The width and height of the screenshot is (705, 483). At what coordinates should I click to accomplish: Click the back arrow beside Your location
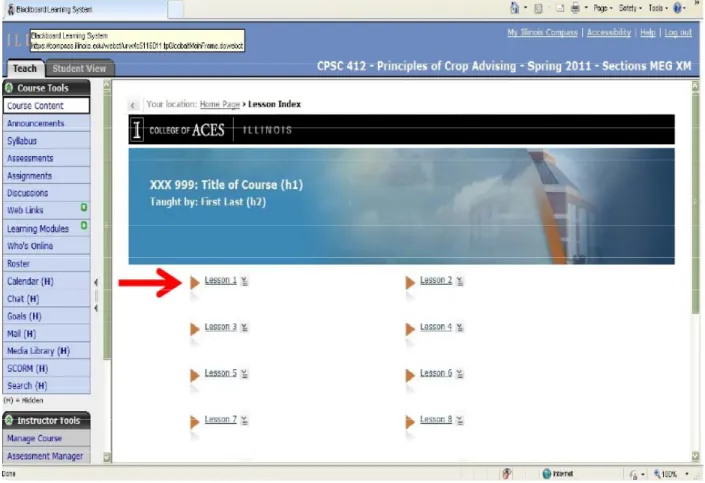point(133,105)
